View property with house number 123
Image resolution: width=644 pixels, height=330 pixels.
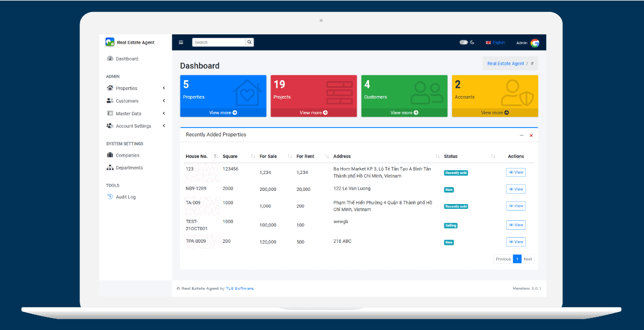click(516, 172)
